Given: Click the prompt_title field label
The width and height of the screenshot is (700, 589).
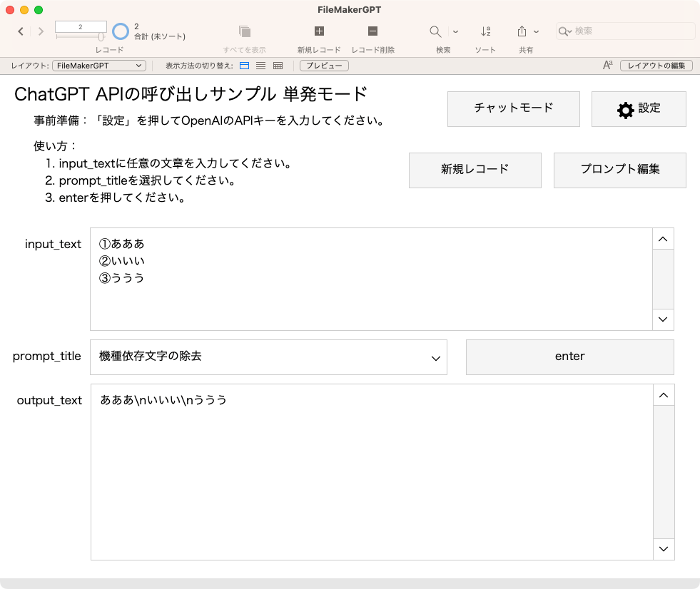Looking at the screenshot, I should pyautogui.click(x=47, y=356).
